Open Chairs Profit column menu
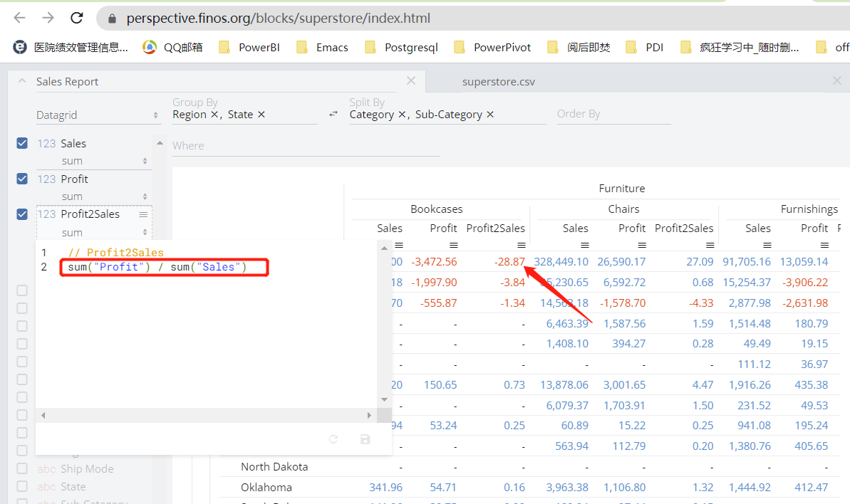Image resolution: width=850 pixels, height=504 pixels. click(643, 245)
